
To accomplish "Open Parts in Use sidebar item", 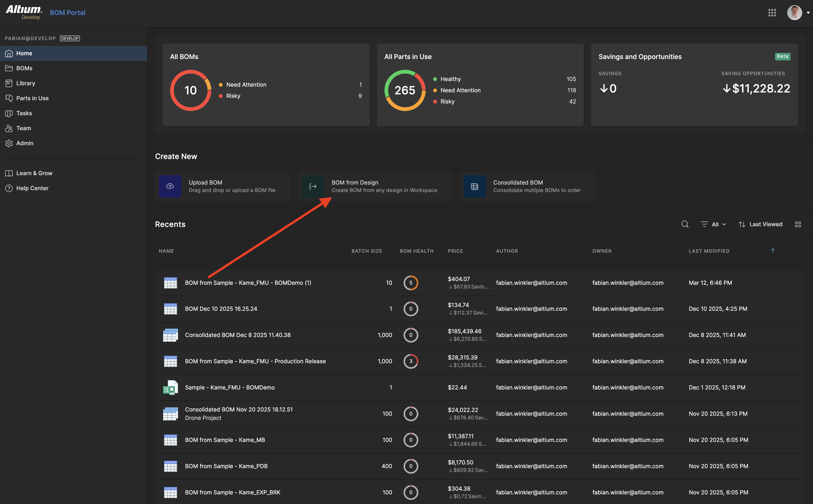I will [x=73, y=98].
